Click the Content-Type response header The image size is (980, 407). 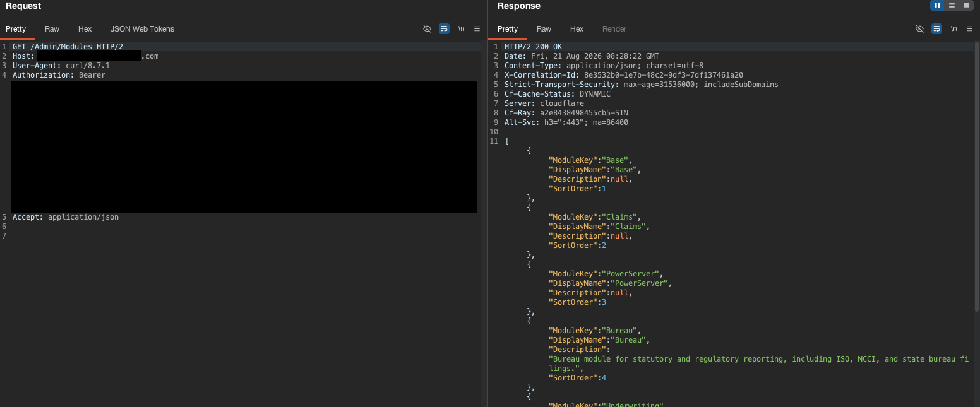604,66
